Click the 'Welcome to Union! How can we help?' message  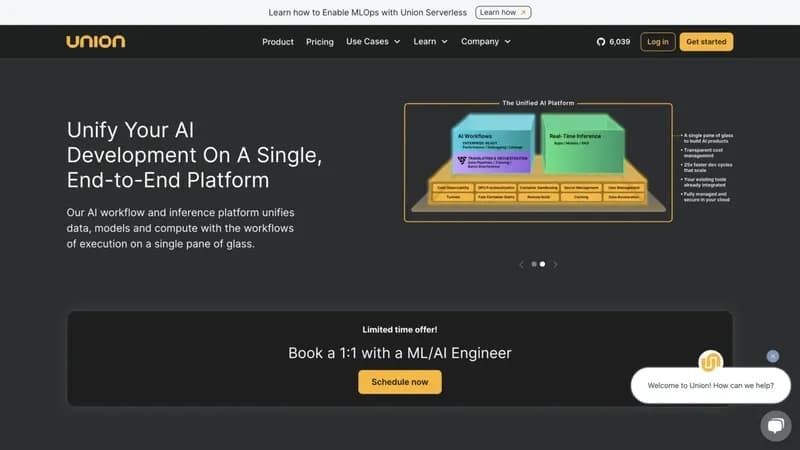click(x=711, y=386)
